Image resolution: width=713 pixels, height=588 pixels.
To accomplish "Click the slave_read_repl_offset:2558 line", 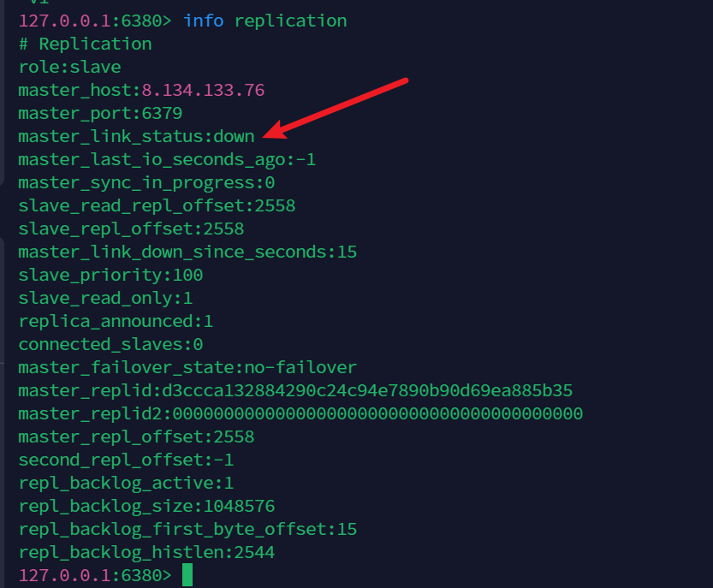I will coord(157,205).
